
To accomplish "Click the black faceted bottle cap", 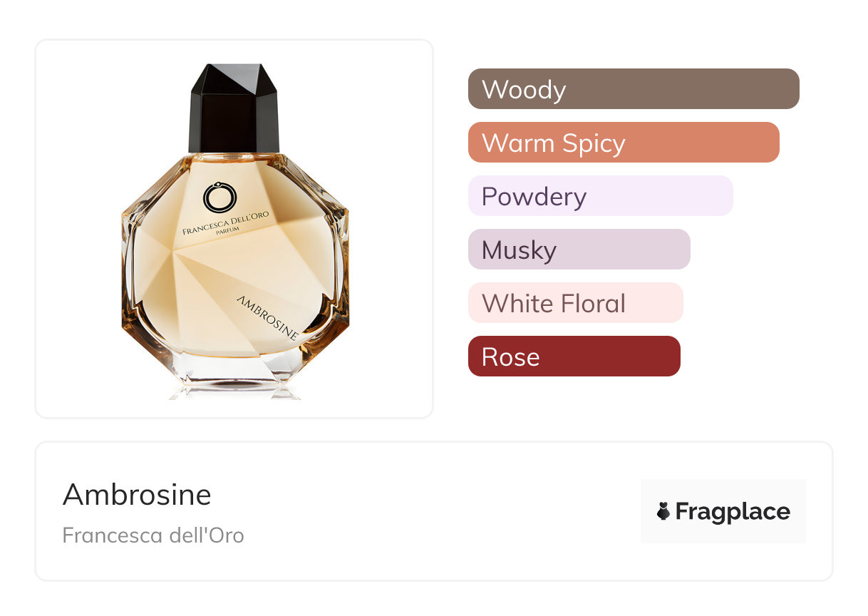I will pyautogui.click(x=234, y=108).
